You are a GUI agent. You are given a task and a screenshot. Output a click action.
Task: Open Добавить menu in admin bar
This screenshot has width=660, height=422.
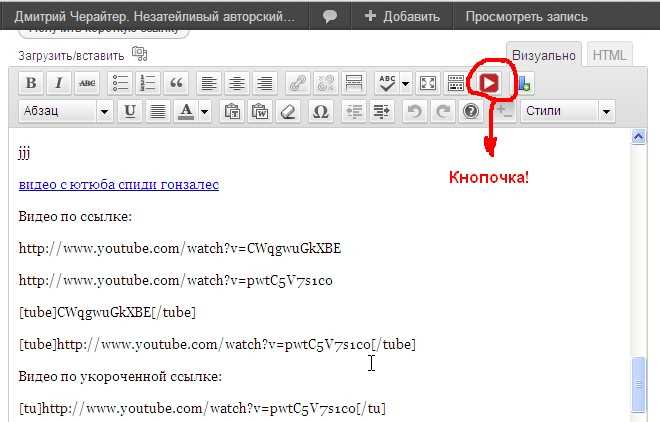(x=402, y=16)
